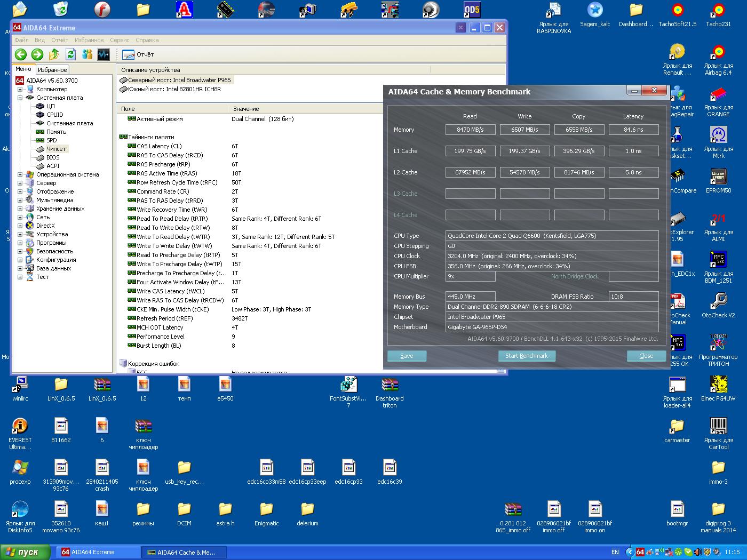The height and width of the screenshot is (560, 747).
Task: Click the Значение column header
Action: [246, 108]
